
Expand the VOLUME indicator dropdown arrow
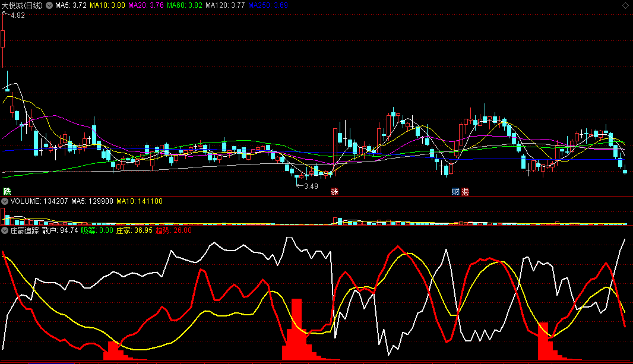pyautogui.click(x=5, y=201)
